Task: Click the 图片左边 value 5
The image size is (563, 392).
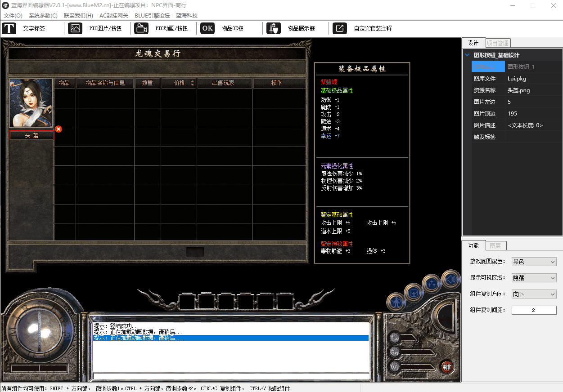Action: pos(534,102)
